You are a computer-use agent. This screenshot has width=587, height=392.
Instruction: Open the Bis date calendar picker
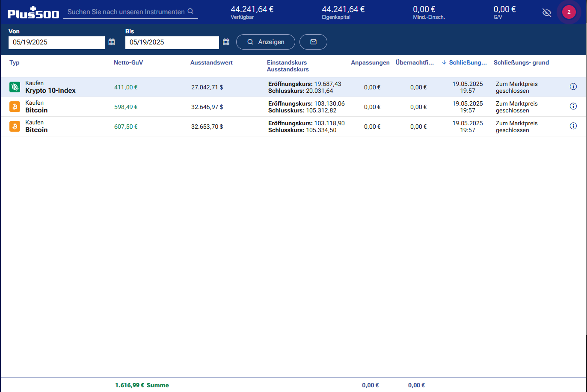pyautogui.click(x=226, y=42)
